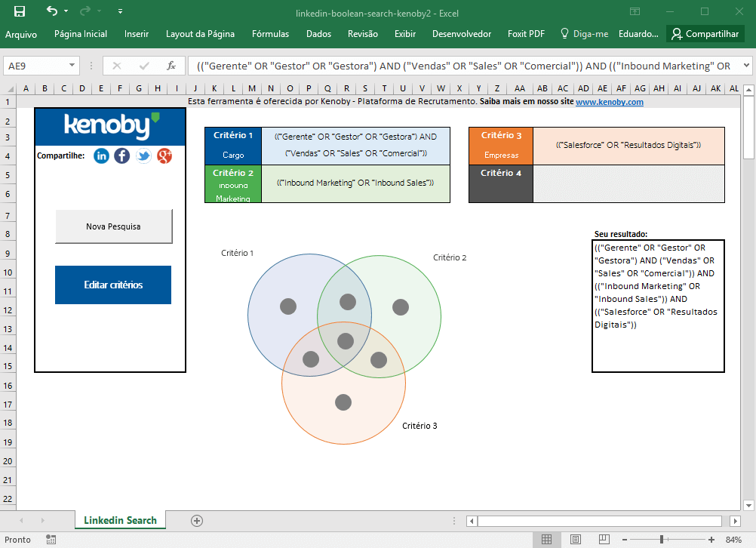Select the Critério 1 Cargo label cell
The height and width of the screenshot is (548, 756).
click(x=233, y=146)
